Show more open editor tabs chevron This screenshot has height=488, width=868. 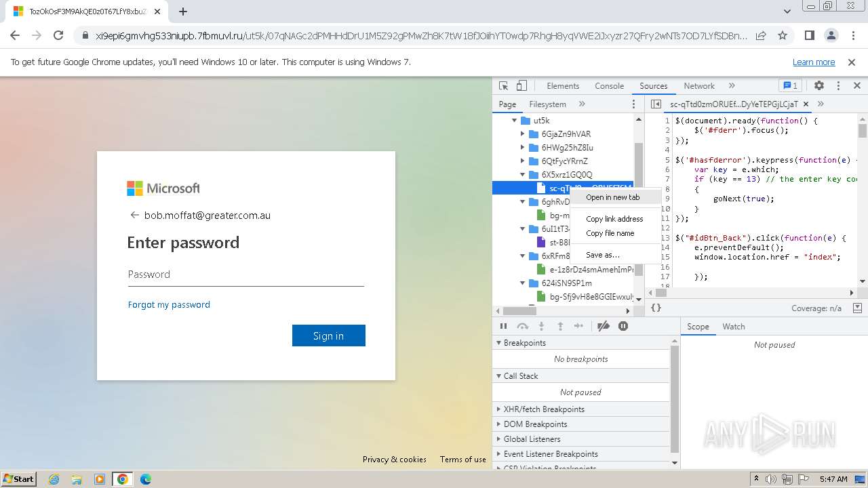point(821,104)
